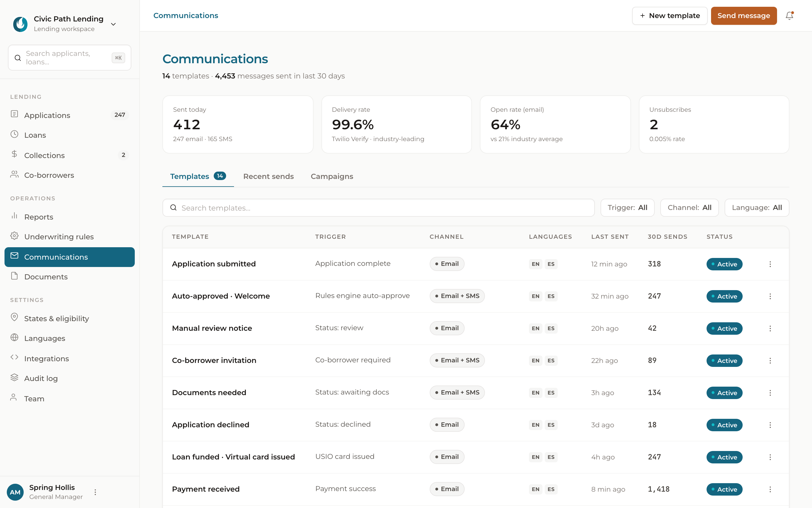Click the Languages globe icon
Viewport: 812px width, 508px height.
14,338
